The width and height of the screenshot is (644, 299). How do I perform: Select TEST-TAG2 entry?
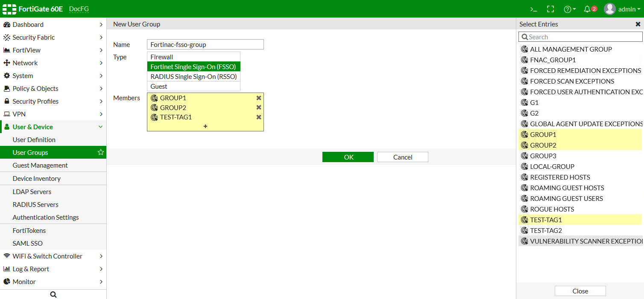coord(580,230)
